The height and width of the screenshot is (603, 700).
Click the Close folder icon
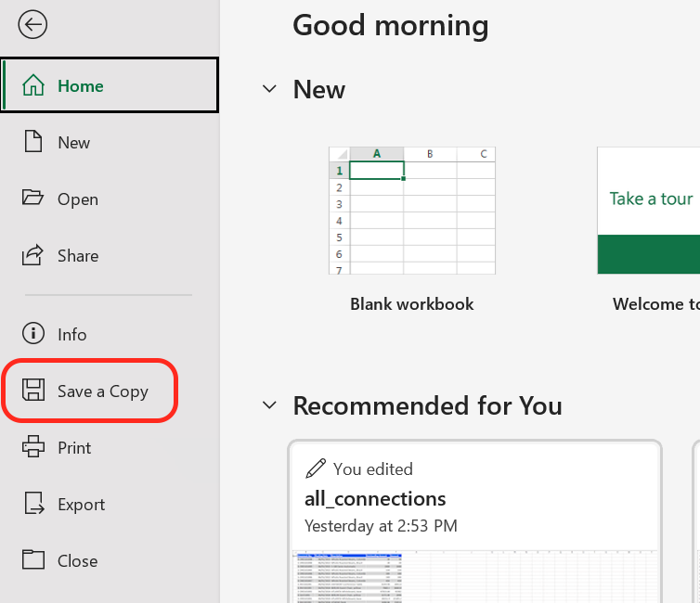33,559
